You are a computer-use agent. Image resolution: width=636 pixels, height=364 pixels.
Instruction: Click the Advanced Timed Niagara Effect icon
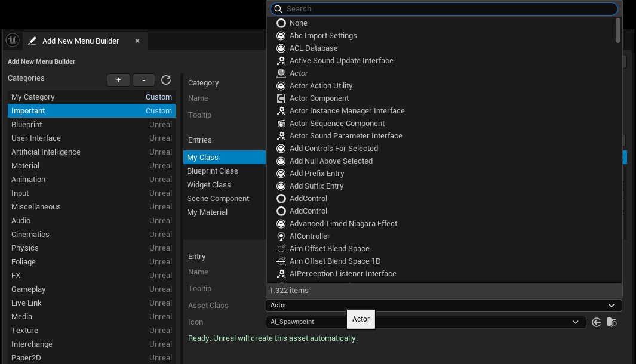(281, 224)
